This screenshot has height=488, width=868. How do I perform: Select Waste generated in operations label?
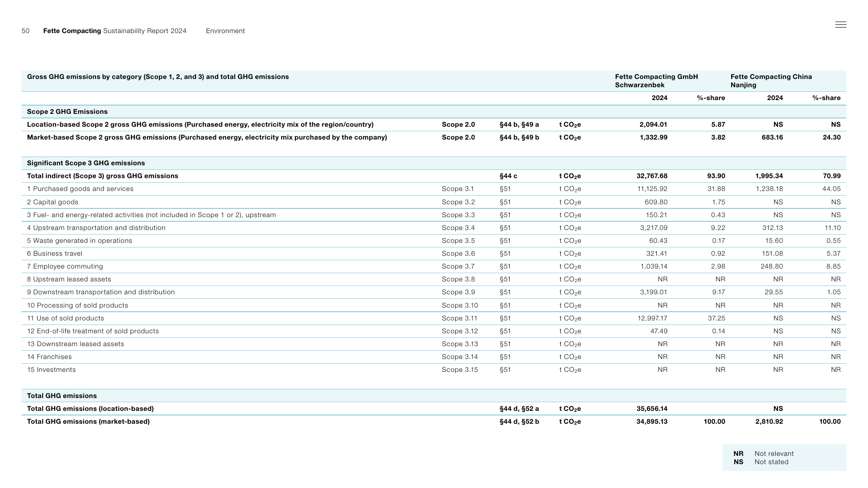coord(79,241)
